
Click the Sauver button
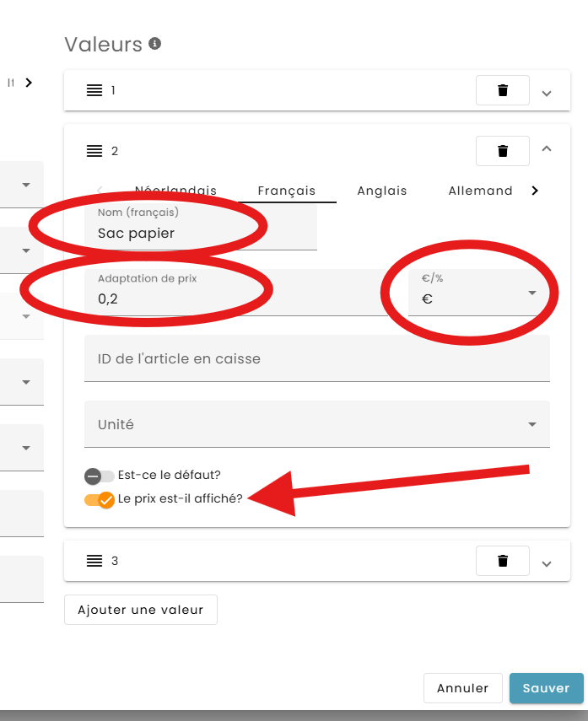[546, 688]
